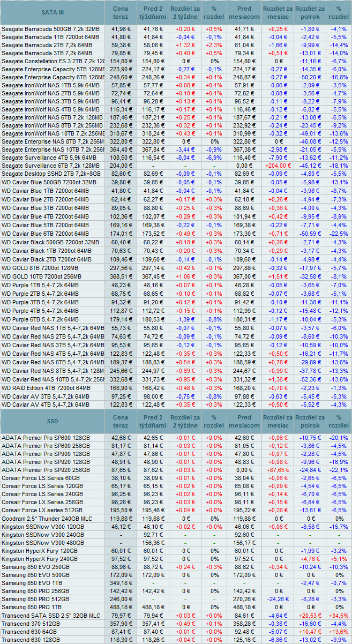This screenshot has height=644, width=352.
Task: Select ADATA Premier Pro SP900 128GB product name
Action: (x=46, y=454)
